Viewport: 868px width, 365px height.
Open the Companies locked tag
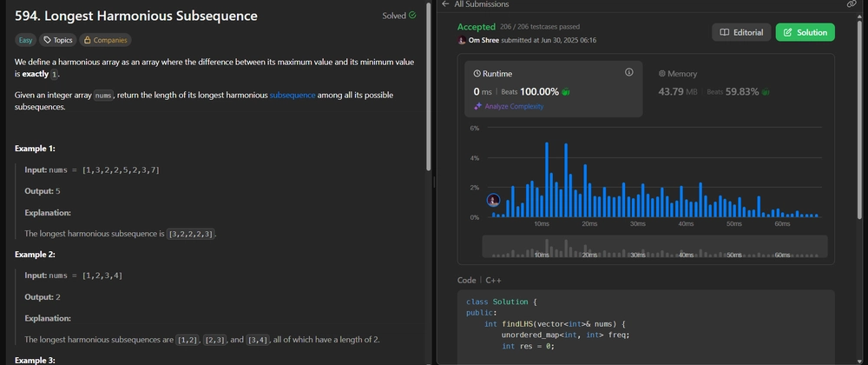pyautogui.click(x=105, y=40)
